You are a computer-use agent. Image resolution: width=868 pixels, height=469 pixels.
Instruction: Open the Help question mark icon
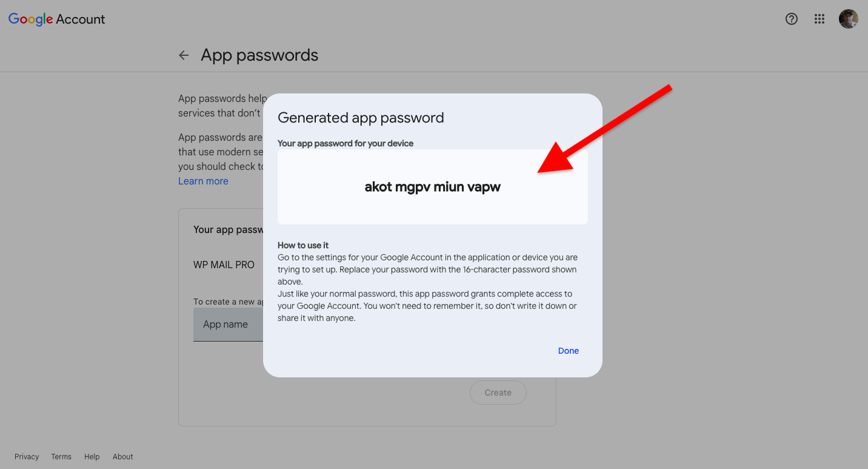point(791,19)
